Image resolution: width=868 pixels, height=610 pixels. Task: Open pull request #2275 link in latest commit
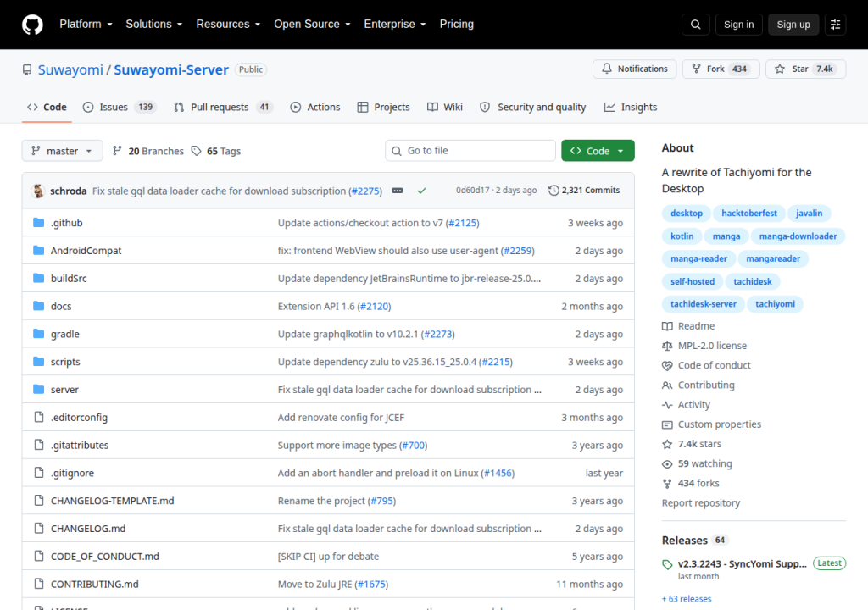366,191
